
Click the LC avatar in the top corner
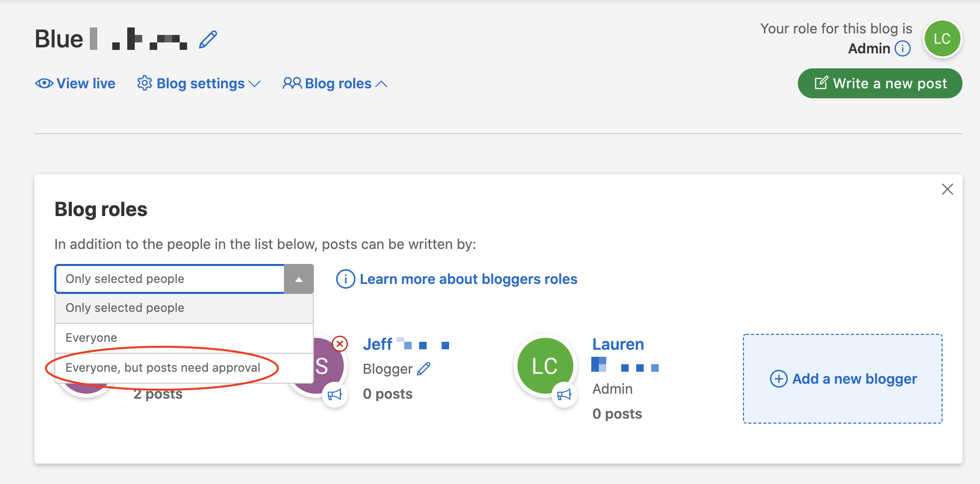pos(942,38)
